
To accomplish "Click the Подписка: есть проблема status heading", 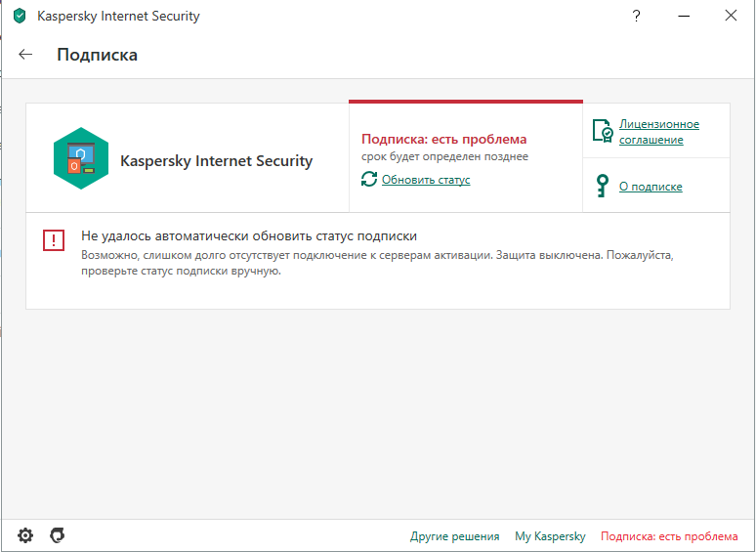I will pyautogui.click(x=444, y=140).
